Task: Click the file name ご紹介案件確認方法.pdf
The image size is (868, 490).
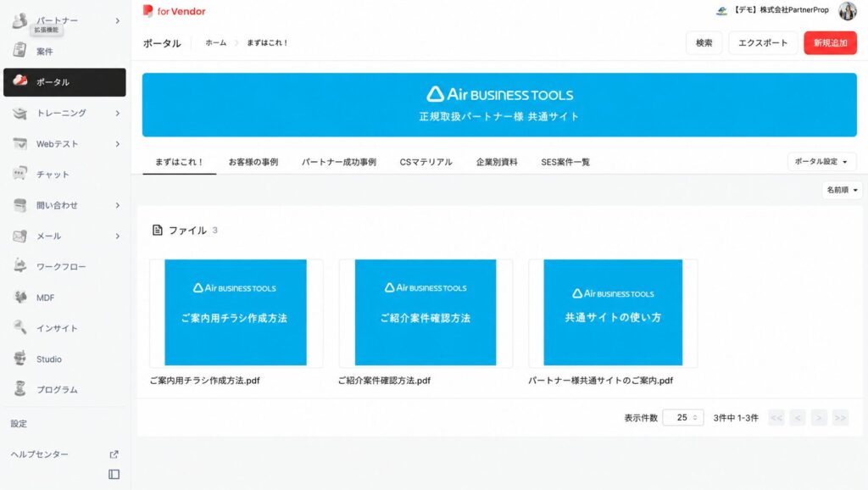Action: coord(384,381)
